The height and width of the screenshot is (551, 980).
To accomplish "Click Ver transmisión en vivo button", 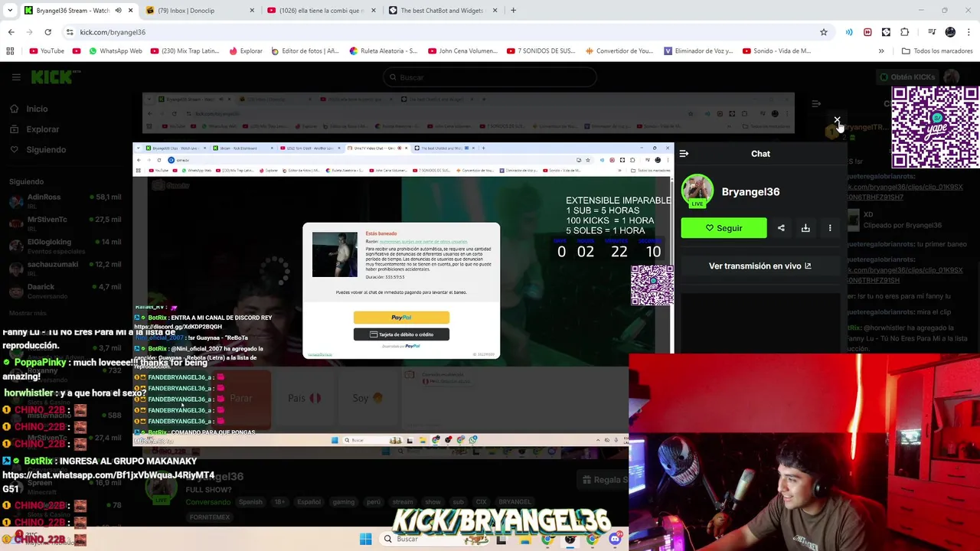I will click(x=760, y=266).
